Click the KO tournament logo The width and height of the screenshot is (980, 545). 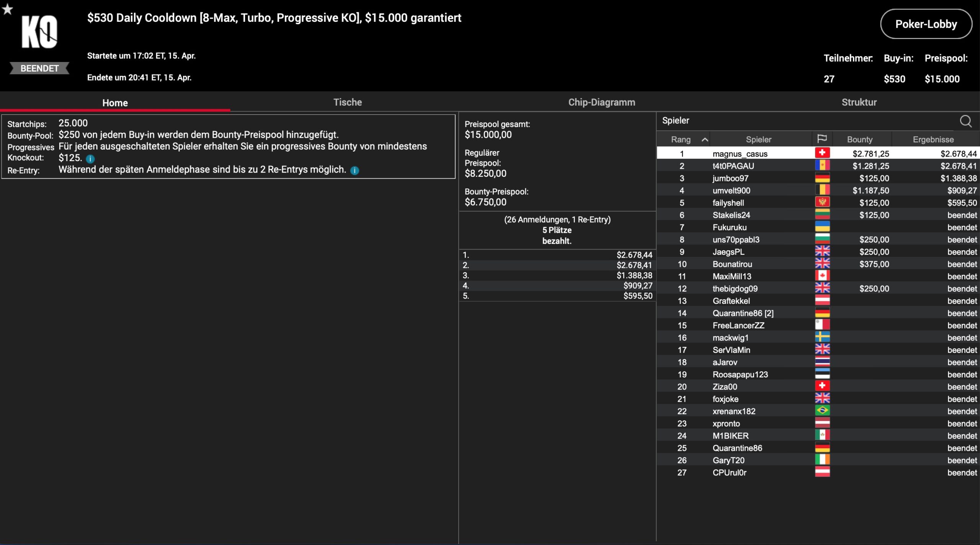(x=39, y=32)
